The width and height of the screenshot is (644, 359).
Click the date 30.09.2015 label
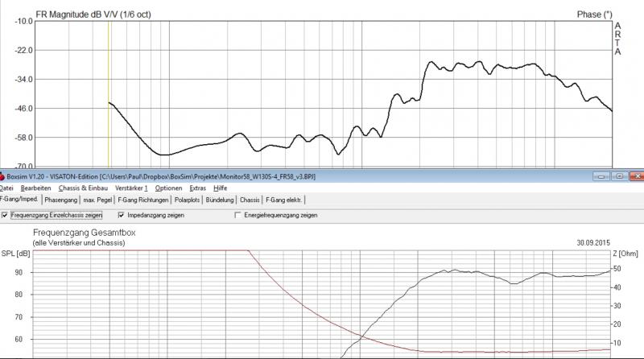[593, 243]
